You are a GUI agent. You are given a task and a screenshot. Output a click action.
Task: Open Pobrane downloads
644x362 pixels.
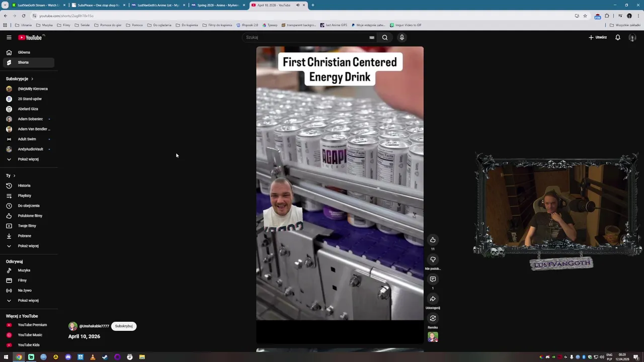(x=28, y=236)
